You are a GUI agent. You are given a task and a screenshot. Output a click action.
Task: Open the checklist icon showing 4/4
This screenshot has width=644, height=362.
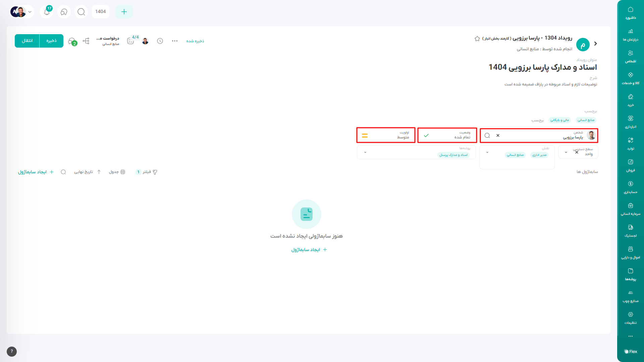coord(131,41)
